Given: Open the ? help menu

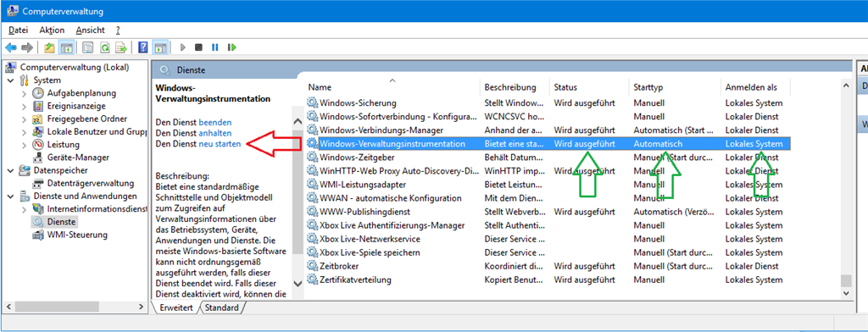Looking at the screenshot, I should (x=118, y=30).
